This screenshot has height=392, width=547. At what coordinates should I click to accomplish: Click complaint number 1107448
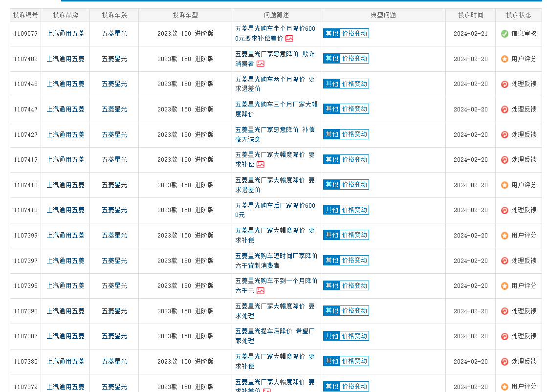[25, 84]
